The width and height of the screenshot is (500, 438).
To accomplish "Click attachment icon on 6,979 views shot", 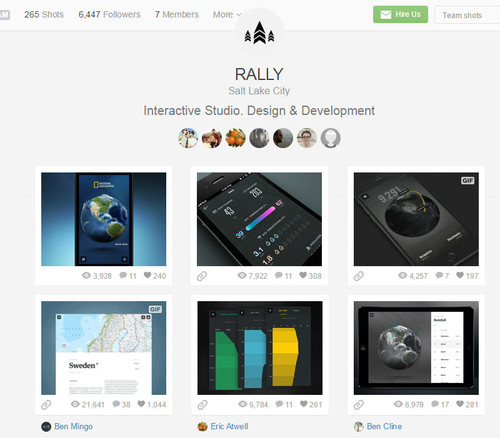I will (x=359, y=405).
